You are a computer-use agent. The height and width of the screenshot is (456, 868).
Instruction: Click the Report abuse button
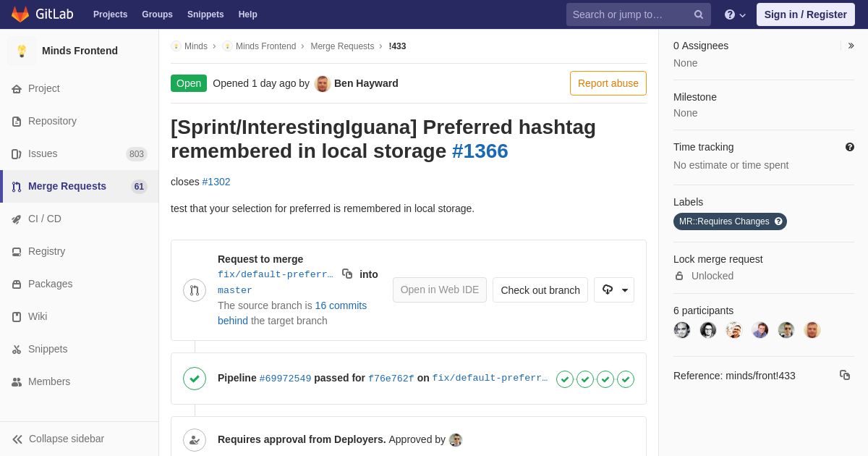coord(608,83)
